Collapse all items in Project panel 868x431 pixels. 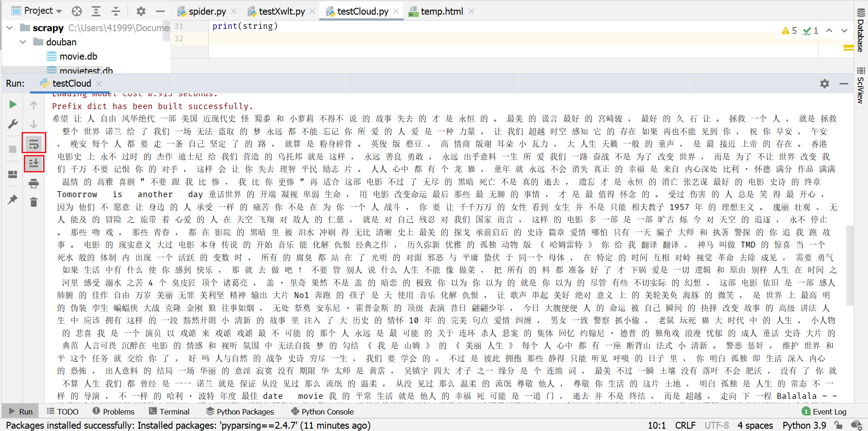[x=116, y=11]
